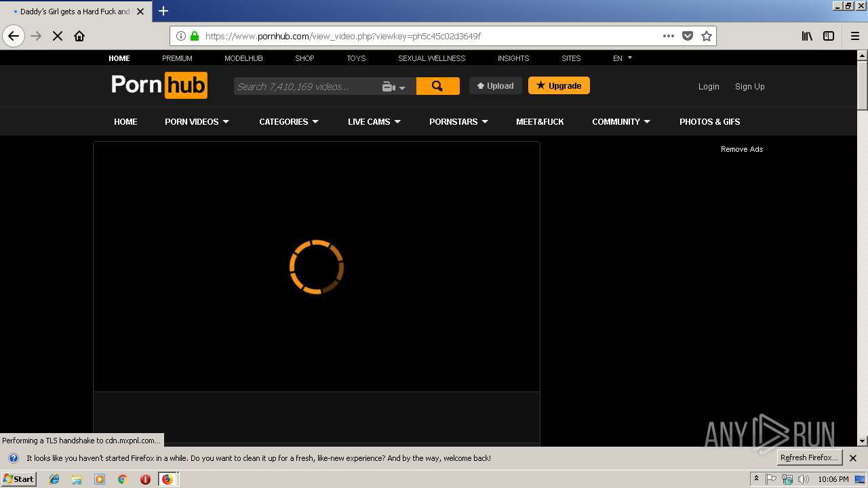Open Firefox Library icon
This screenshot has width=868, height=488.
coord(807,36)
